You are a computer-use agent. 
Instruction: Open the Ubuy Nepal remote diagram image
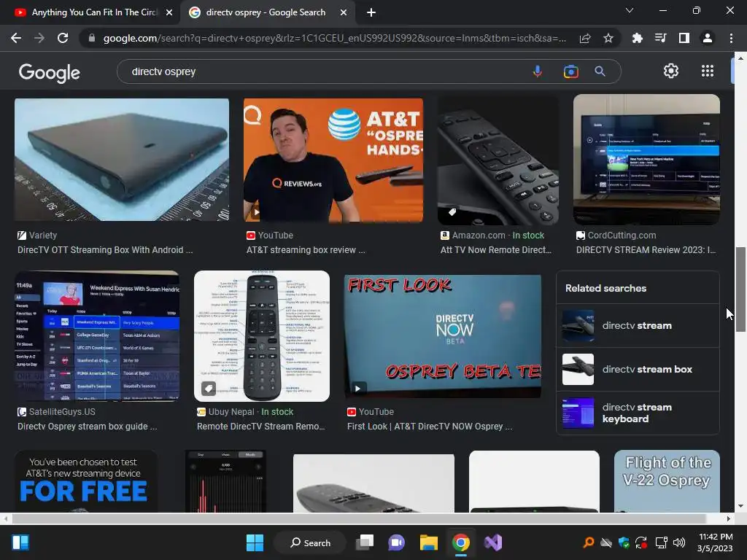tap(262, 336)
